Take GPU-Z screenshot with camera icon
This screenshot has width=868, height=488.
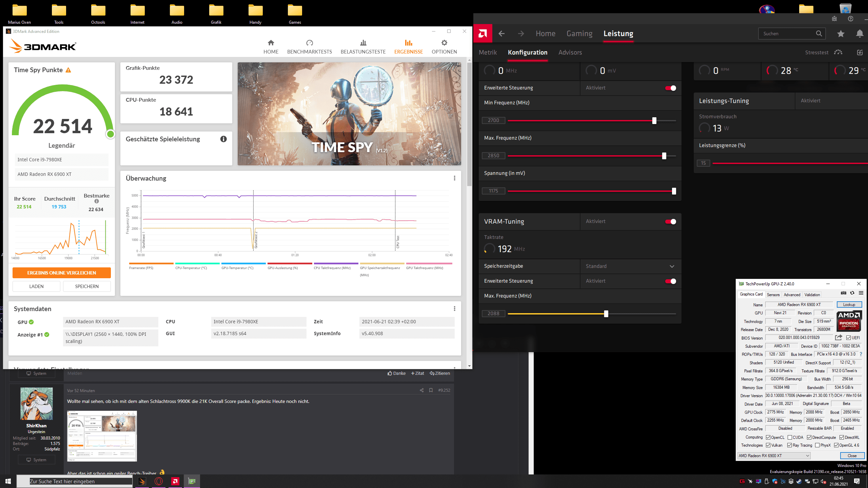pos(844,293)
